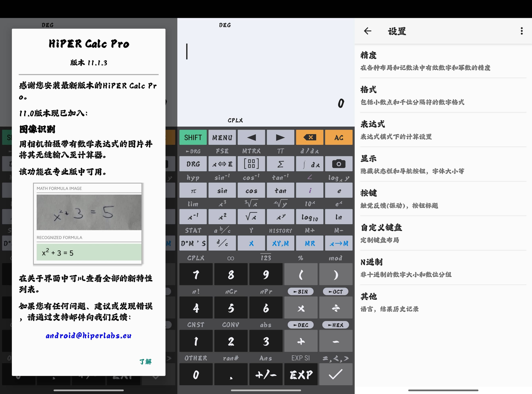
Task: Tap the d/c fraction key
Action: tap(222, 243)
